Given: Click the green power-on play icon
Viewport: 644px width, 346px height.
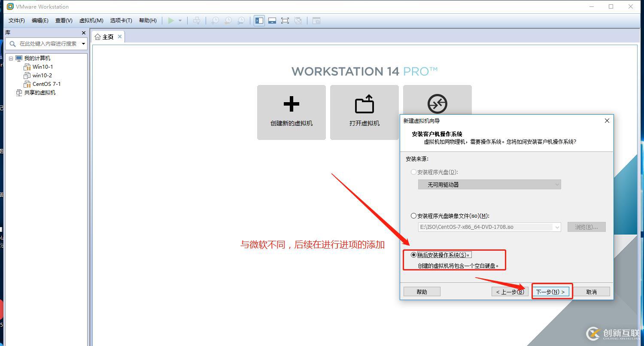Looking at the screenshot, I should point(171,21).
